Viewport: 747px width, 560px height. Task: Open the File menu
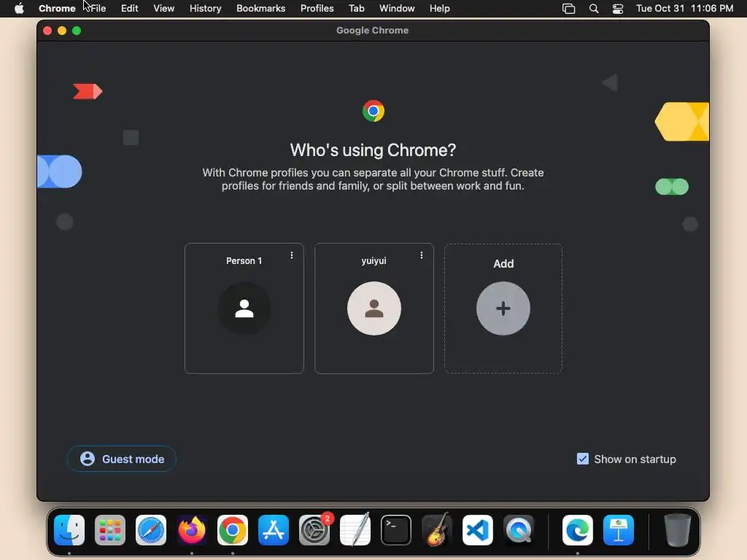[98, 9]
